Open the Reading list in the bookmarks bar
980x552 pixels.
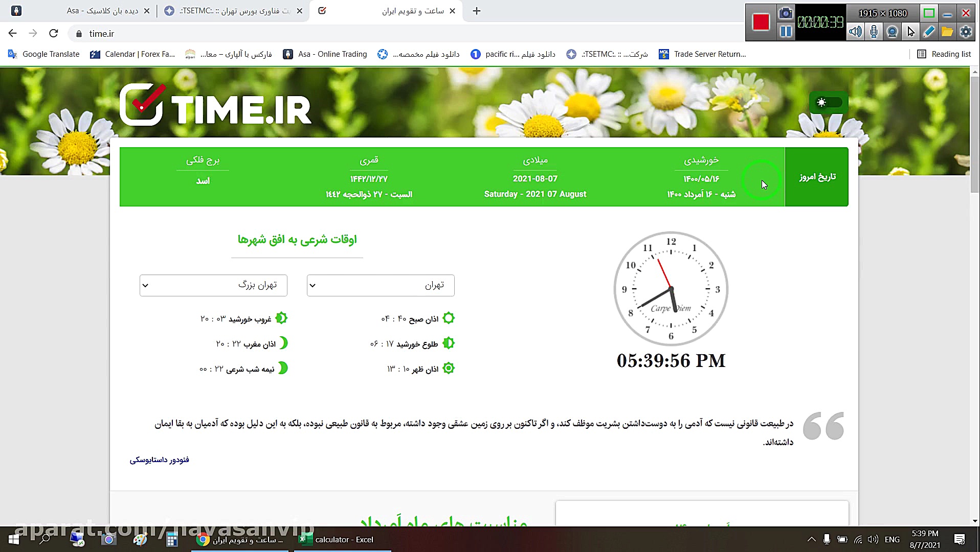click(944, 54)
